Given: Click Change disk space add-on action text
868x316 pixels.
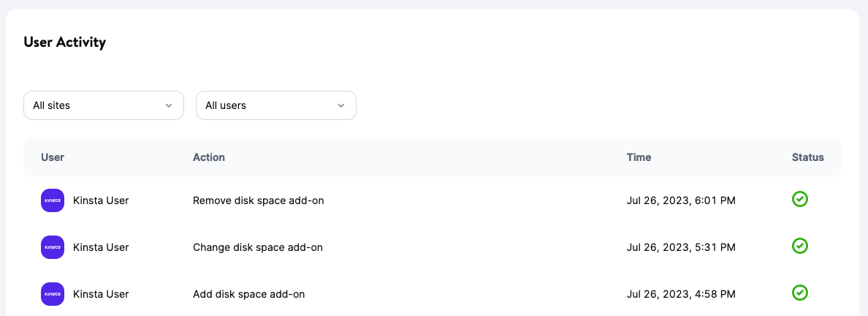Looking at the screenshot, I should click(257, 247).
